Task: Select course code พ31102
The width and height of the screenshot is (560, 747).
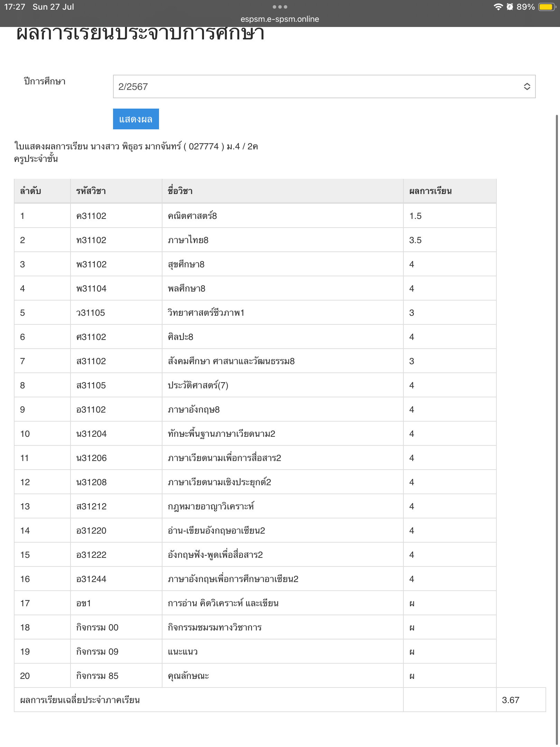Action: (91, 264)
